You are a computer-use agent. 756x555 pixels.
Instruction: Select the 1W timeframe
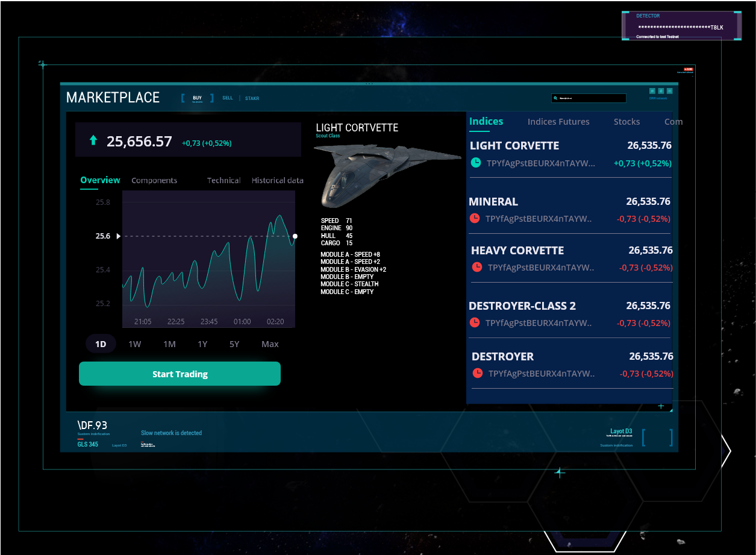[x=134, y=343]
